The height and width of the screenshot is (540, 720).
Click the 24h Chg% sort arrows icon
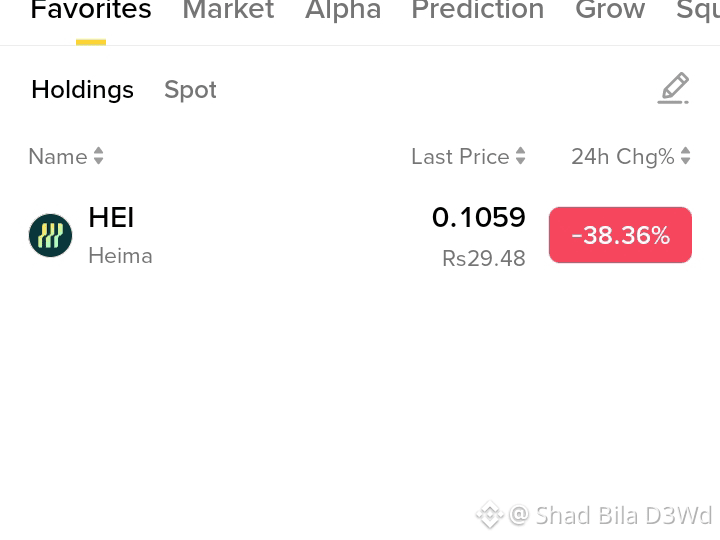(686, 156)
